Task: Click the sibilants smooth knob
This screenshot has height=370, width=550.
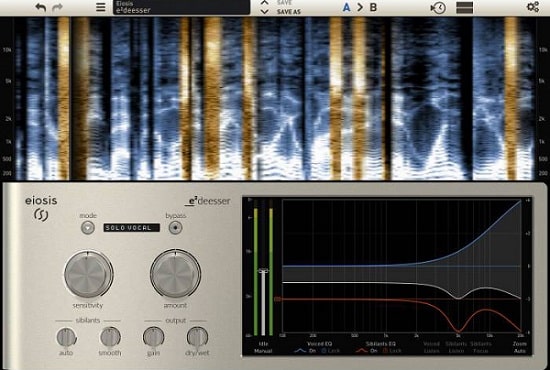Action: click(x=110, y=337)
